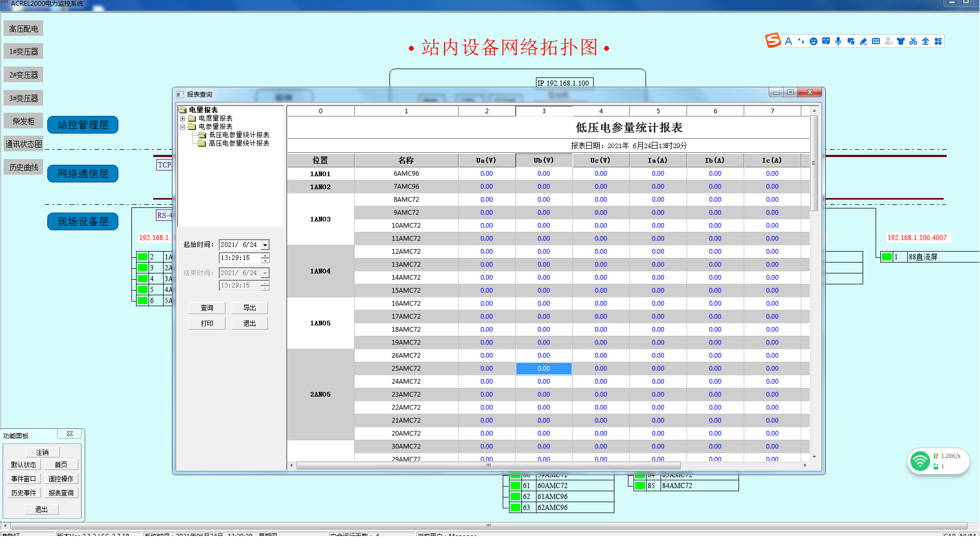Open 2#变压器 from the left sidebar
The width and height of the screenshot is (980, 538).
23,75
